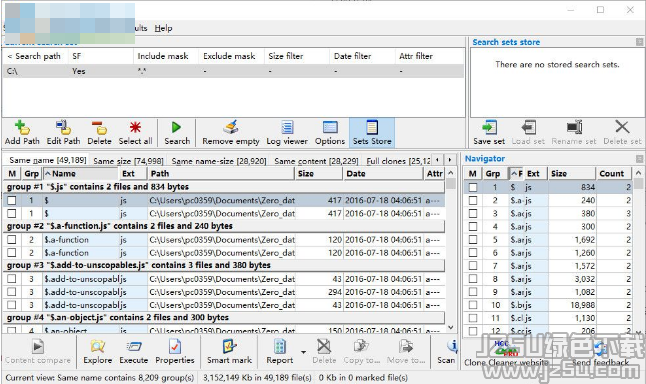Sort Navigator by Count column
Screen dimensions: 646x384
(614, 173)
